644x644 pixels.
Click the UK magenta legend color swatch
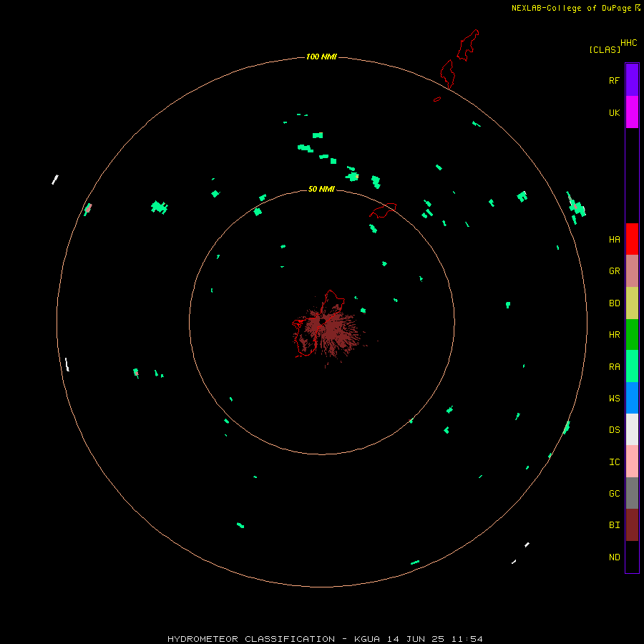[x=632, y=112]
